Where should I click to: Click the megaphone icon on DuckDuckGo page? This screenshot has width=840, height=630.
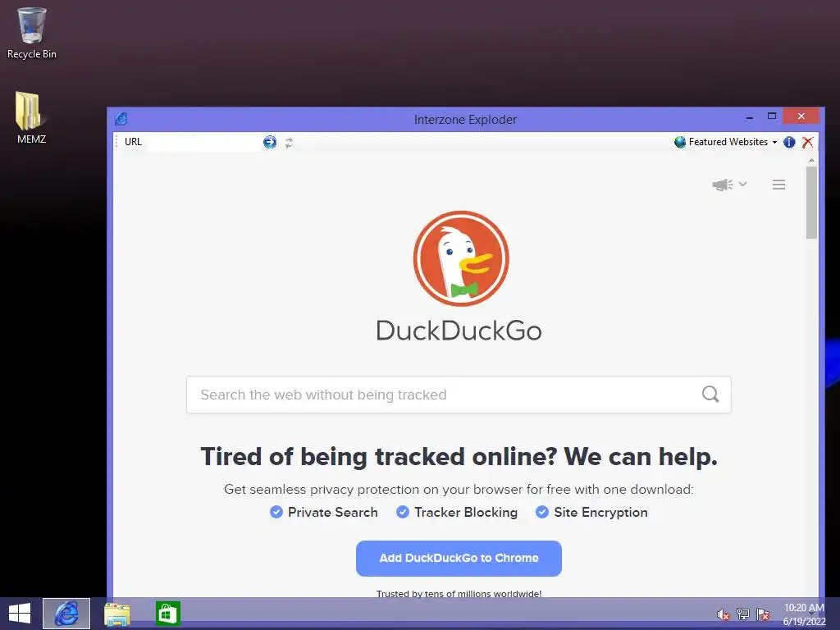pos(722,185)
